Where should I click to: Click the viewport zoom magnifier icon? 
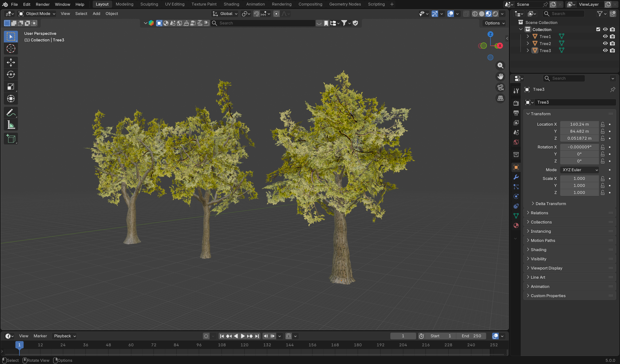point(500,65)
